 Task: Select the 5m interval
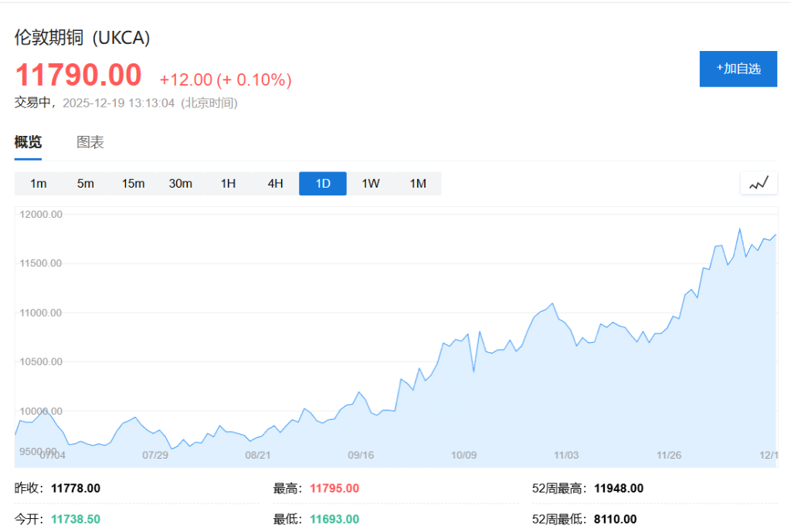tap(85, 184)
